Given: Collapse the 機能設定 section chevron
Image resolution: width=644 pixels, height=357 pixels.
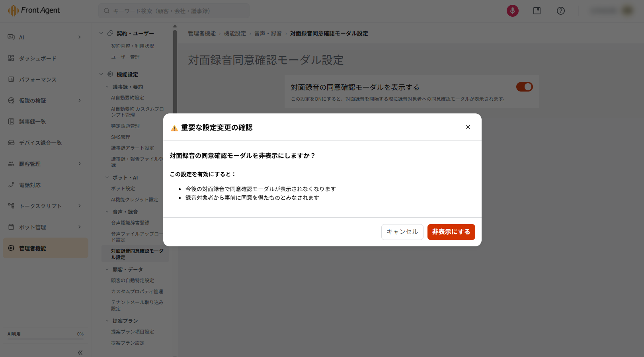Looking at the screenshot, I should point(101,74).
